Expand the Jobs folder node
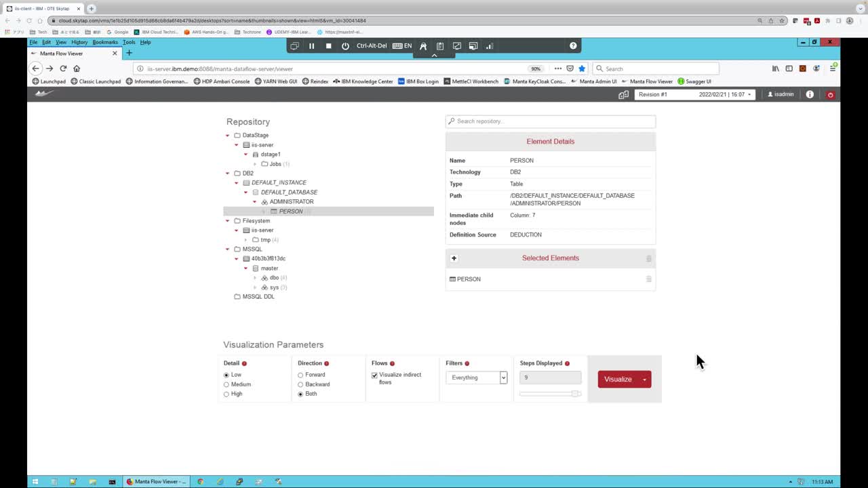Viewport: 868px width, 488px height. (x=255, y=164)
